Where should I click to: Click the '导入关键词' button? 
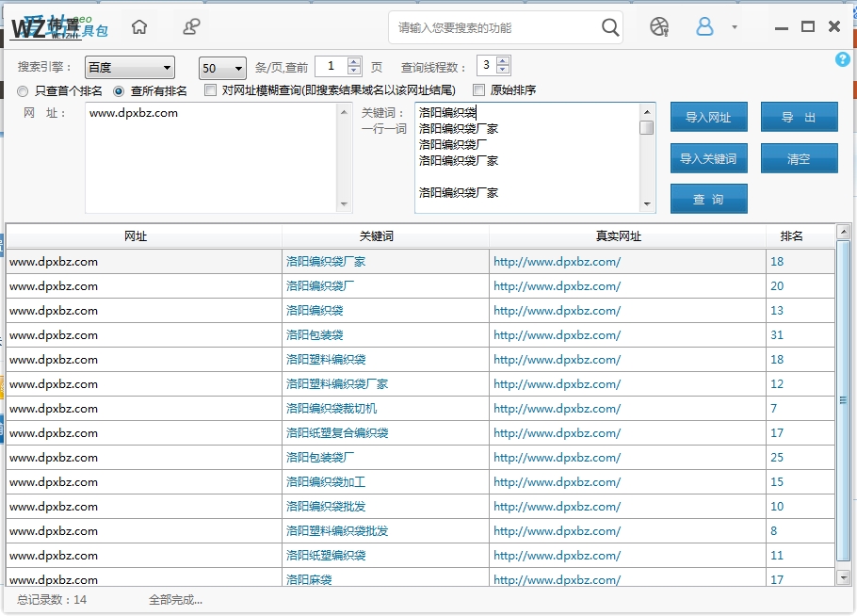(708, 158)
